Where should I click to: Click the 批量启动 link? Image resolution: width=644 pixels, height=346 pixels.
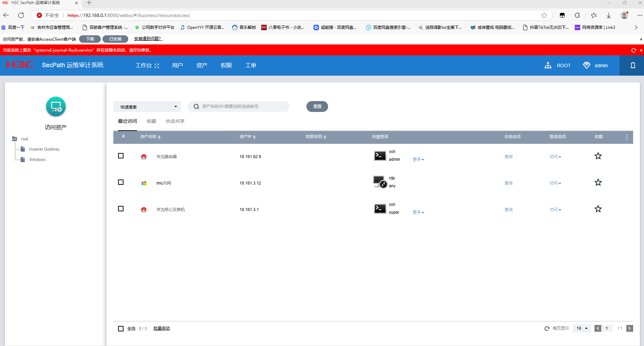tap(162, 328)
